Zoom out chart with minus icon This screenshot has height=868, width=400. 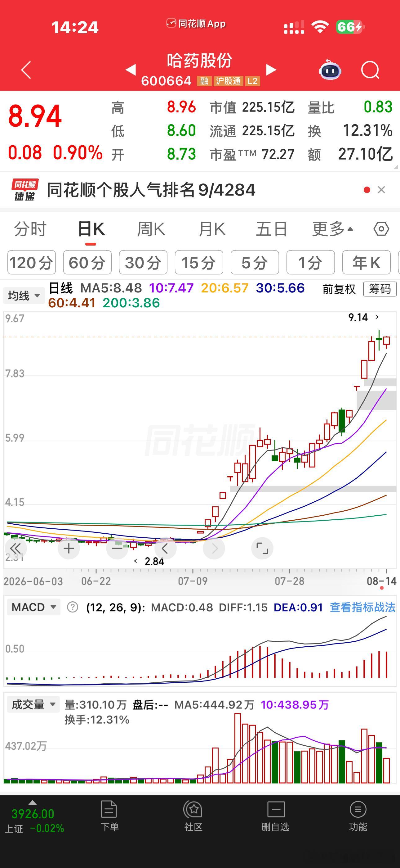click(117, 548)
